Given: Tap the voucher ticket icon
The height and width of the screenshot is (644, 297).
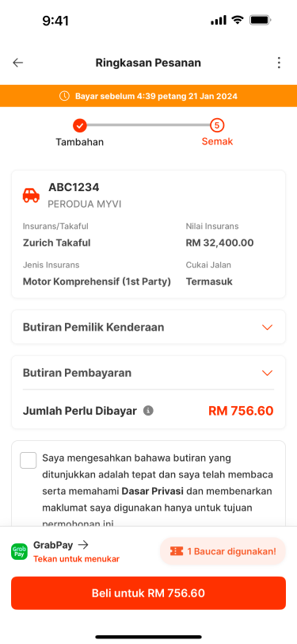Looking at the screenshot, I should 177,551.
